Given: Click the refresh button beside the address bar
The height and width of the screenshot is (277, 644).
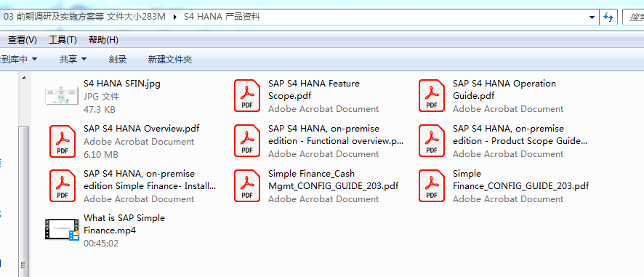Looking at the screenshot, I should (608, 17).
